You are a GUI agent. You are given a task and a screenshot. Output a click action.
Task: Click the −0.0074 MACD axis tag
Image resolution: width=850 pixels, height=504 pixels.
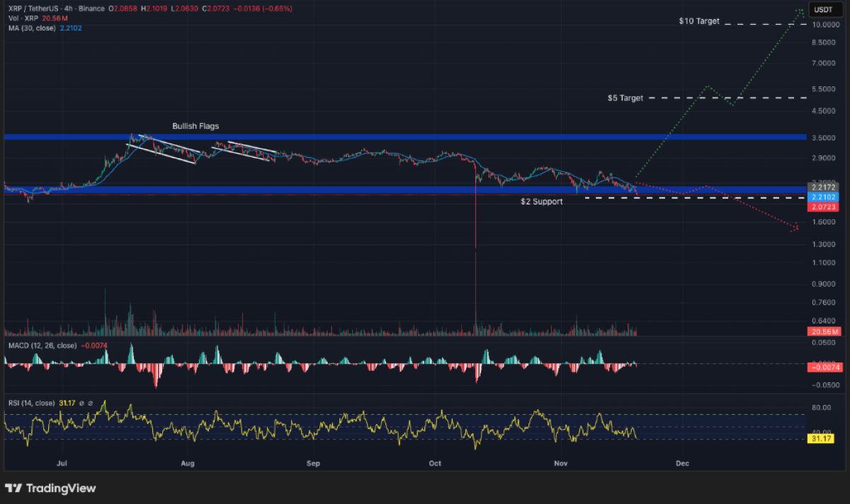point(825,366)
